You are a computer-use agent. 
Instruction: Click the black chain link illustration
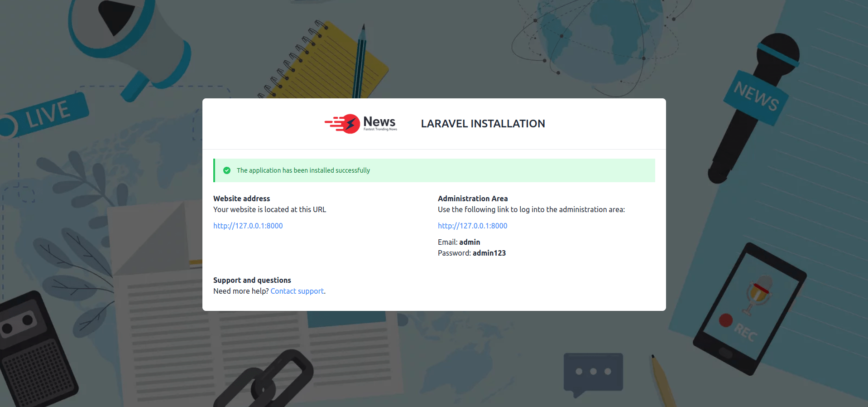pos(267,381)
